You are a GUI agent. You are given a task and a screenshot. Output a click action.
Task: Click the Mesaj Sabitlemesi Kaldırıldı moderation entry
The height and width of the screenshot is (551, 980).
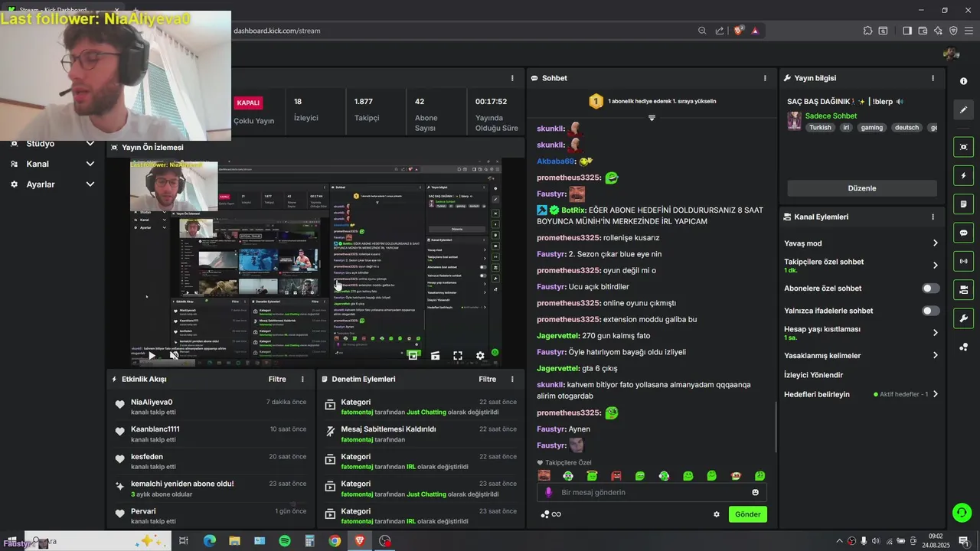tap(421, 434)
